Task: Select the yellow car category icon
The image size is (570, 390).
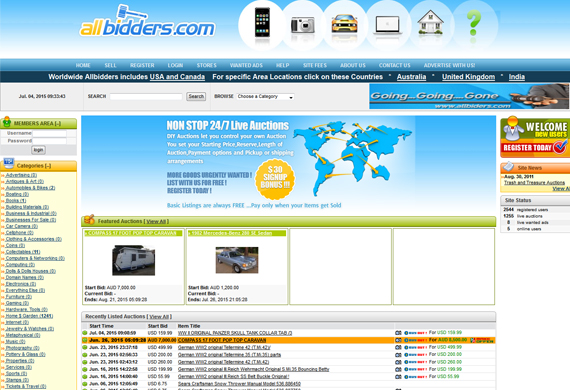Action: point(344,24)
